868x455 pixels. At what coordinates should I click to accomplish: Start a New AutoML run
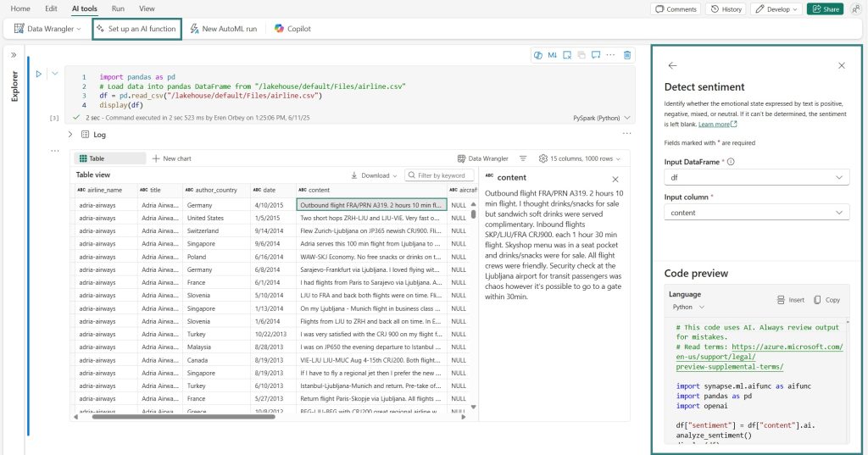224,29
